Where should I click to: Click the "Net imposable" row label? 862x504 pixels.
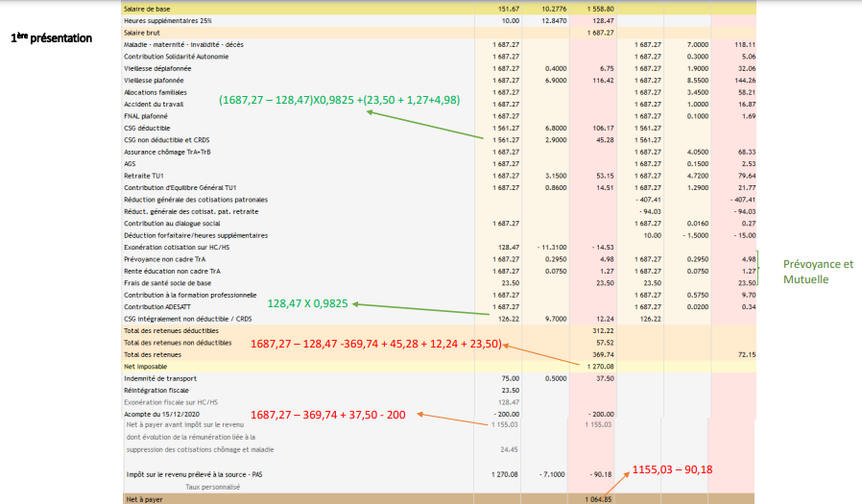[146, 366]
